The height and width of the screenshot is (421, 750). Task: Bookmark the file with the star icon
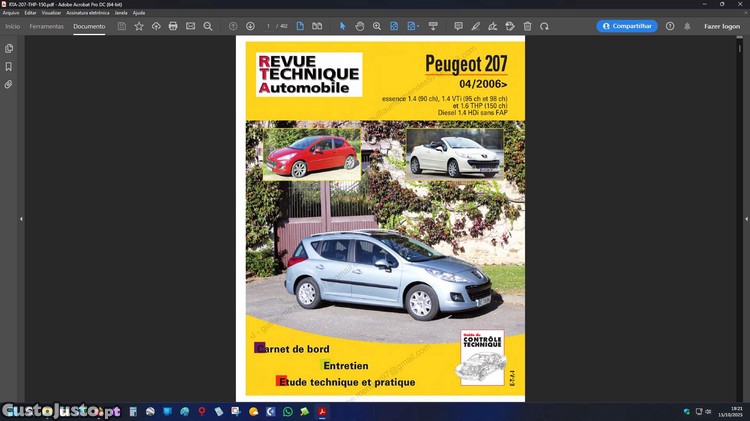139,26
